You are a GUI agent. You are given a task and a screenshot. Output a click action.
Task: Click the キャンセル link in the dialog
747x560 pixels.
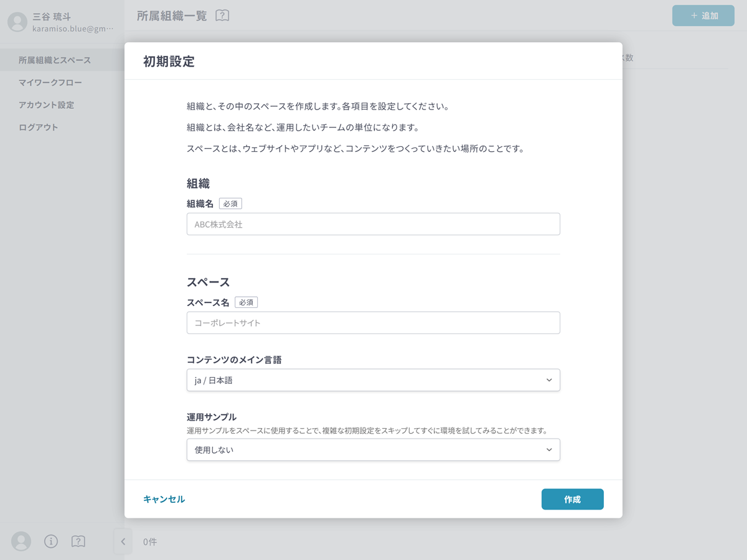(x=164, y=499)
